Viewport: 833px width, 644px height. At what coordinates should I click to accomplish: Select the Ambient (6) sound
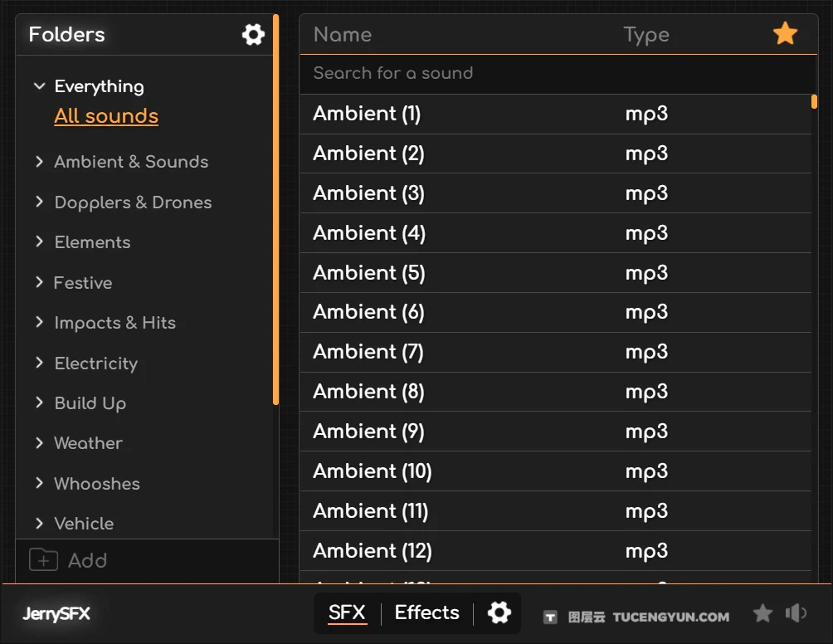tap(556, 312)
